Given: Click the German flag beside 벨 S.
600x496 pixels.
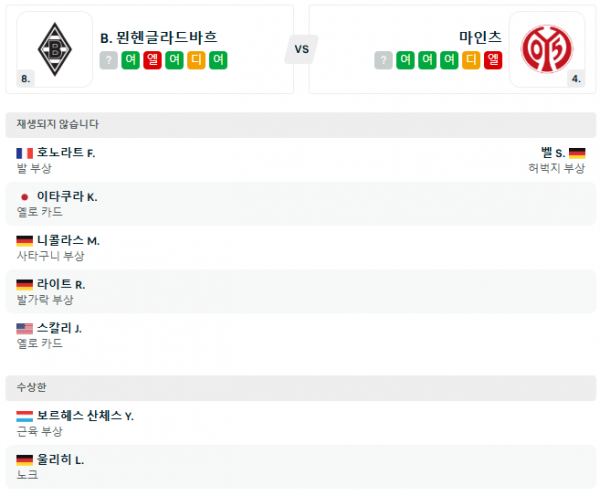Looking at the screenshot, I should point(577,153).
